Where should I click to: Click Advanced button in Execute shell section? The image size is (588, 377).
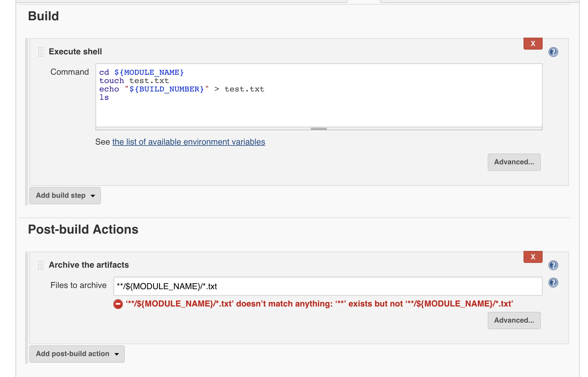[x=514, y=162]
